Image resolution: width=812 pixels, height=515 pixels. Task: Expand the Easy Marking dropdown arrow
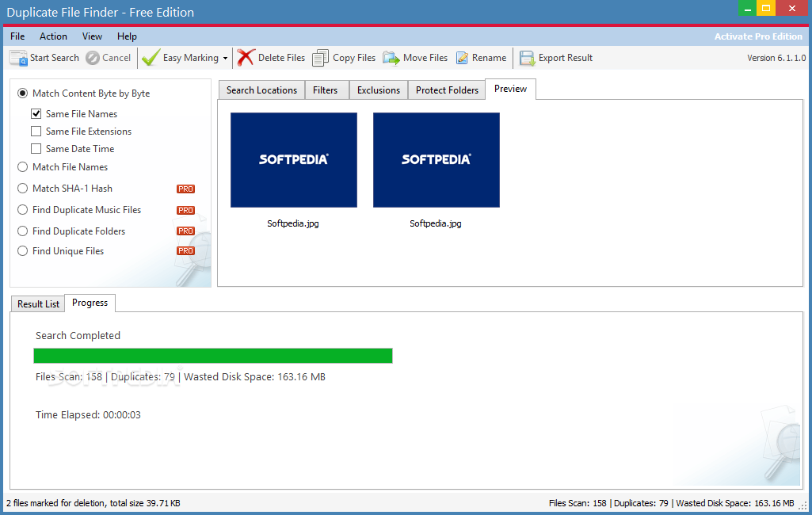tap(225, 59)
